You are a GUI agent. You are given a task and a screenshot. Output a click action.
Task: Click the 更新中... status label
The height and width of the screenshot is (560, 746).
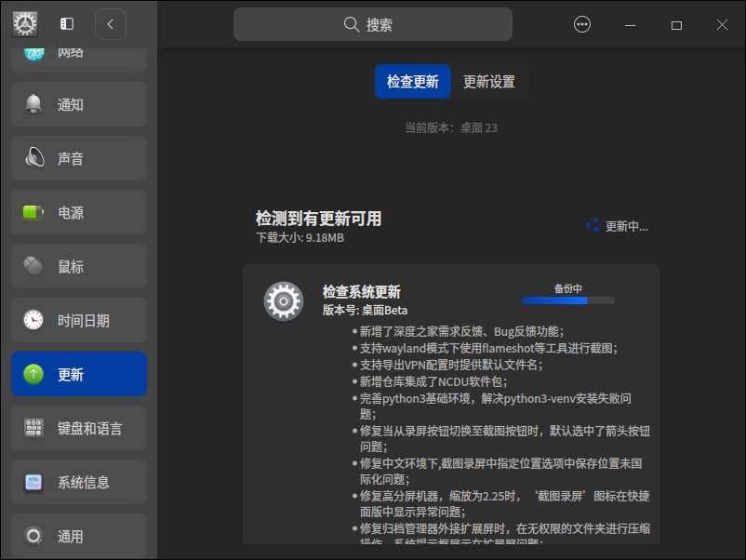click(626, 226)
